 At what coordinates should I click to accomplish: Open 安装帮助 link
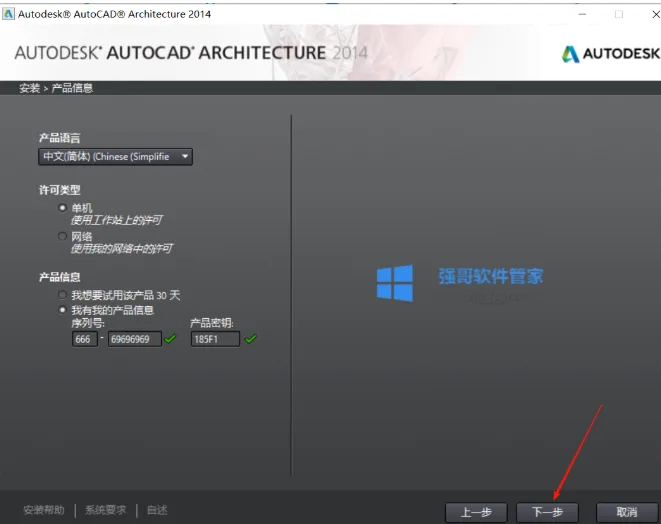tap(44, 510)
